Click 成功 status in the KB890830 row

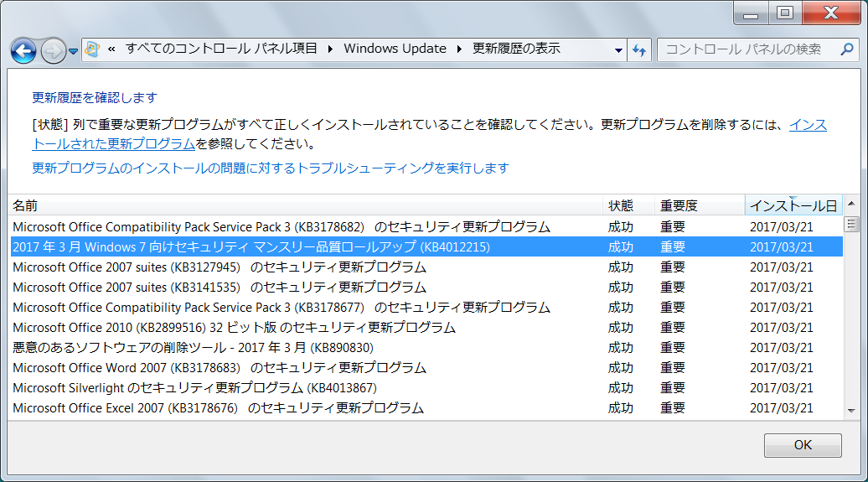click(x=621, y=347)
